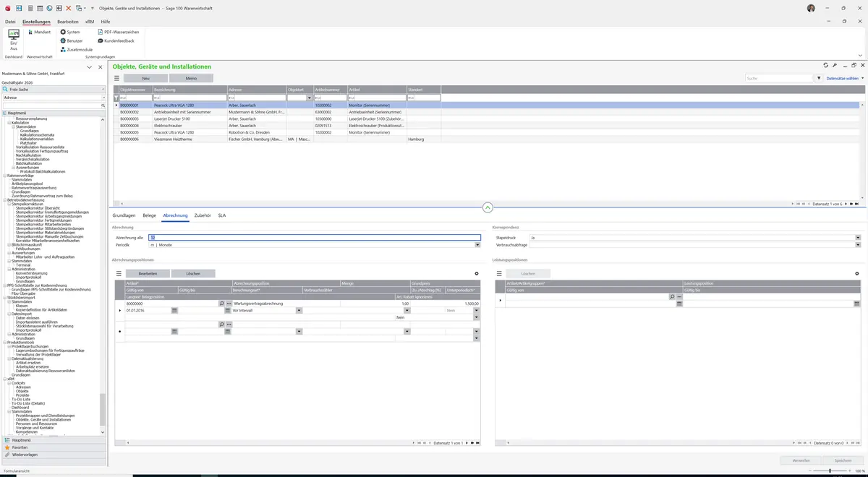
Task: Adjust the zoom slider in status bar
Action: 829,470
